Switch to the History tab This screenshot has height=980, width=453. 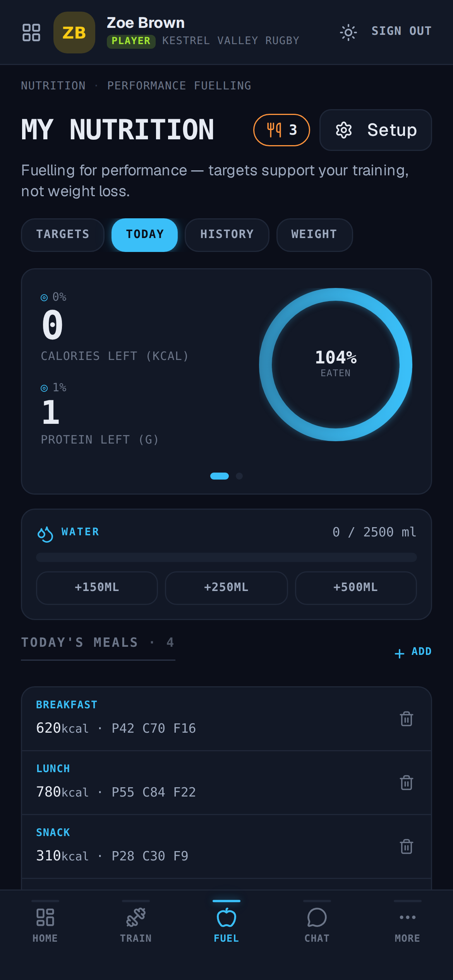[227, 235]
